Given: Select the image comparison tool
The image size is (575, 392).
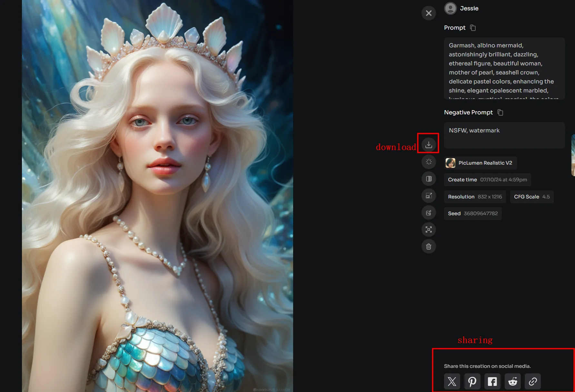Looking at the screenshot, I should click(429, 179).
